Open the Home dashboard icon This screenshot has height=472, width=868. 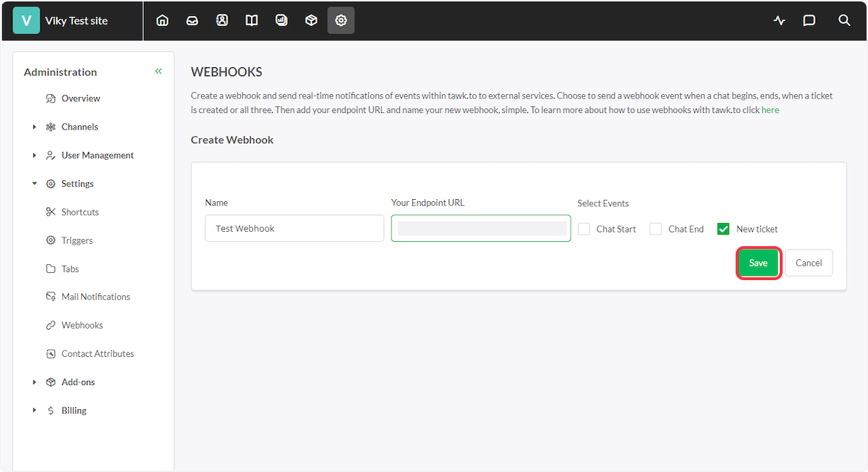pos(163,20)
